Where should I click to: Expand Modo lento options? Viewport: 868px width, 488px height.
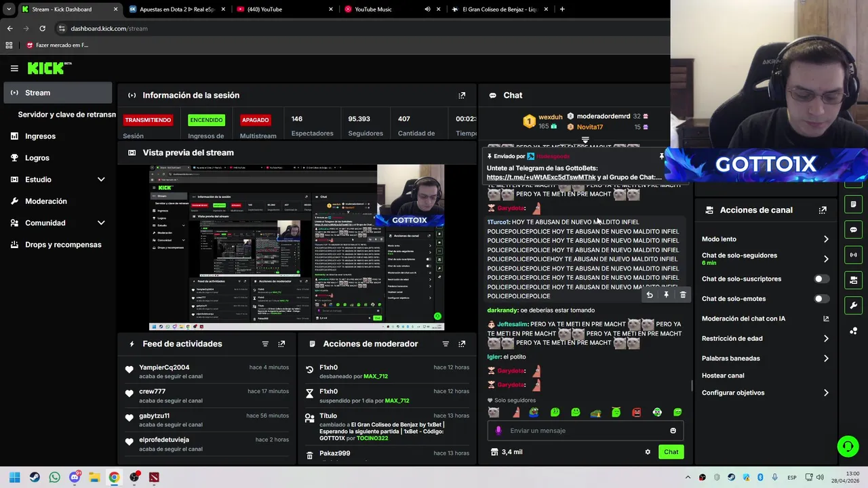[x=825, y=239]
